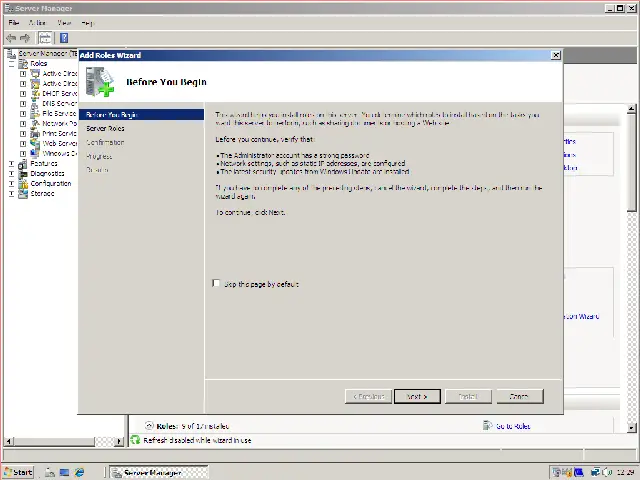Image resolution: width=640 pixels, height=480 pixels.
Task: Click the Configuration node icon
Action: (23, 184)
